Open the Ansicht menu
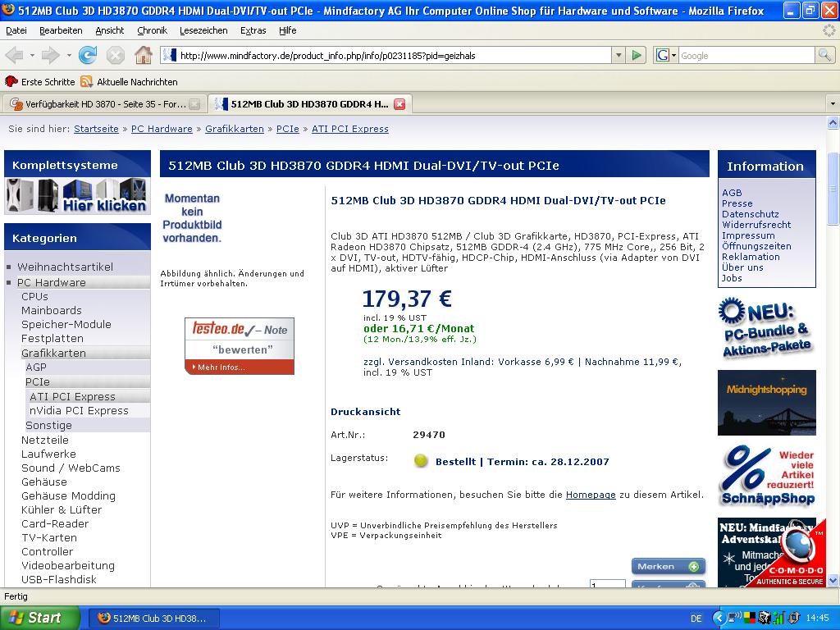 (x=110, y=30)
